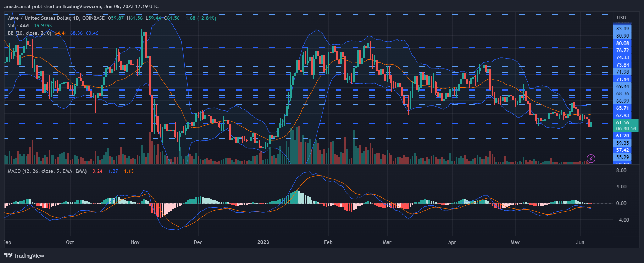This screenshot has height=263, width=644.
Task: Open the USD currency selector
Action: pyautogui.click(x=621, y=18)
